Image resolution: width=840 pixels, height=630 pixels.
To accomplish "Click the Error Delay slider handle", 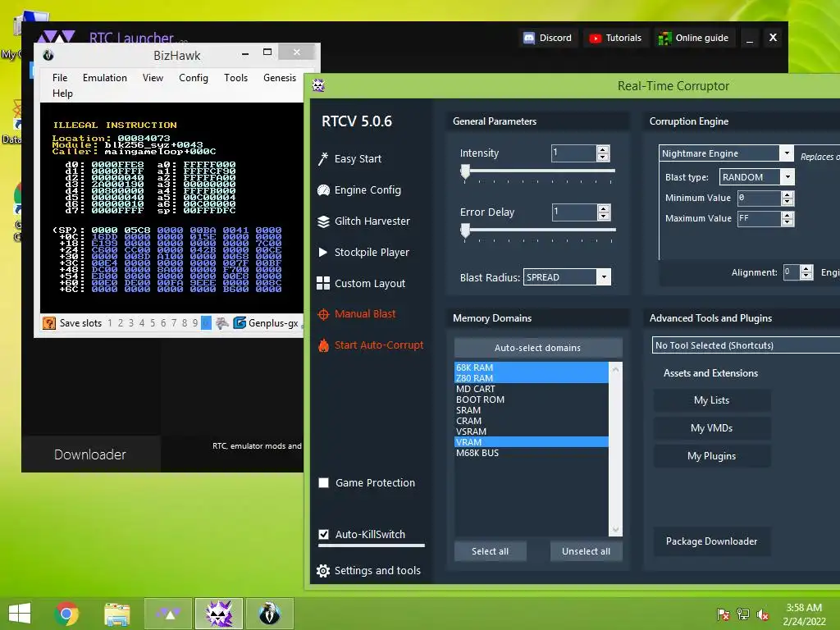I will 465,231.
